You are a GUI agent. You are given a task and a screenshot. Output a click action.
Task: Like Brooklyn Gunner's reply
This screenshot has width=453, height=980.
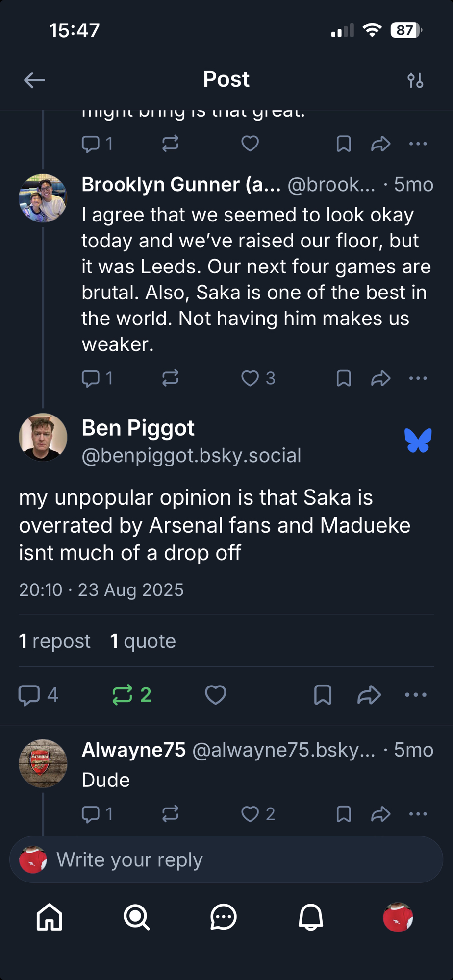(250, 378)
